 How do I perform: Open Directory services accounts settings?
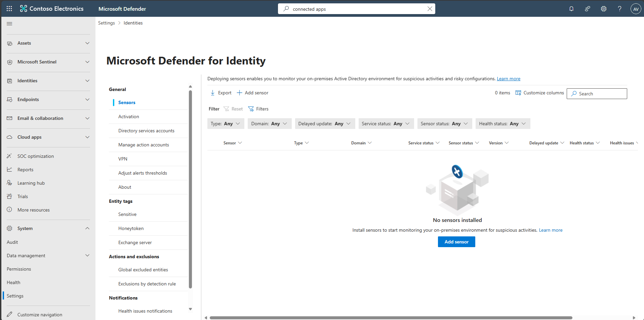pyautogui.click(x=146, y=131)
